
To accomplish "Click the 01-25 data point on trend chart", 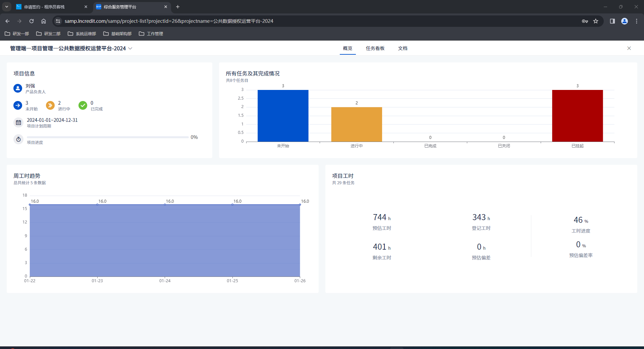I will [x=232, y=204].
